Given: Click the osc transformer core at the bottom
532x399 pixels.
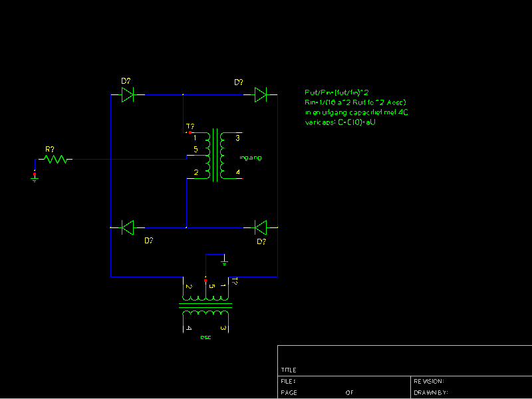Looking at the screenshot, I should (x=205, y=306).
